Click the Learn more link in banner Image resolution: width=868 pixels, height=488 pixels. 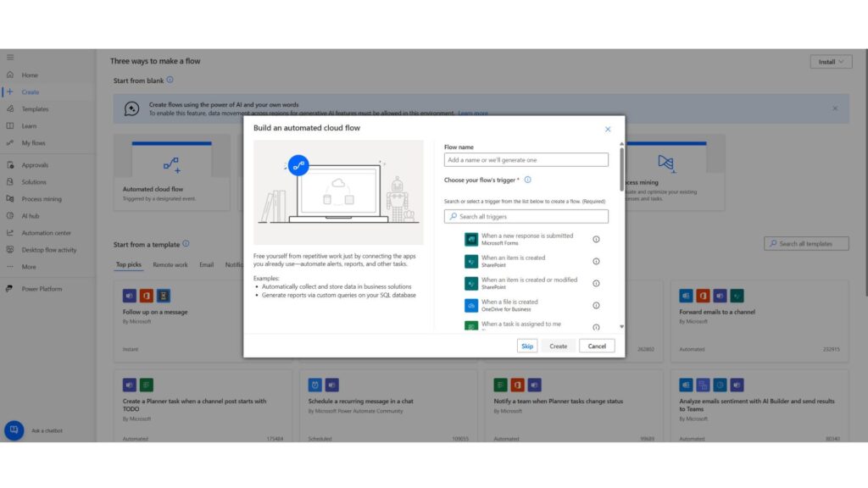[x=473, y=113]
